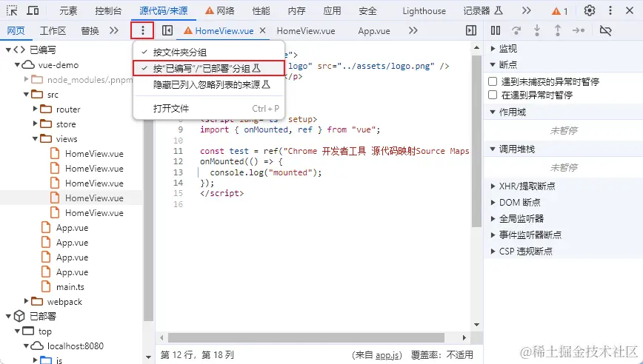
Task: Click the warning count indicator showing 1
Action: pos(560,11)
